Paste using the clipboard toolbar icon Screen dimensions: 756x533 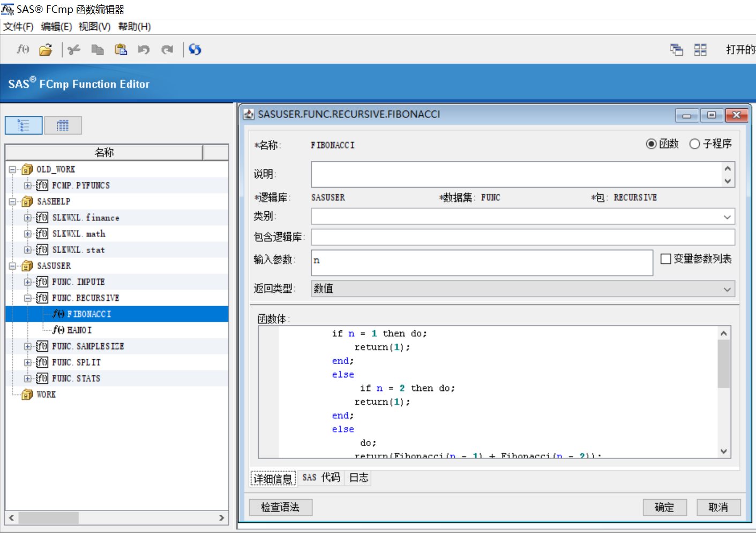pyautogui.click(x=121, y=50)
